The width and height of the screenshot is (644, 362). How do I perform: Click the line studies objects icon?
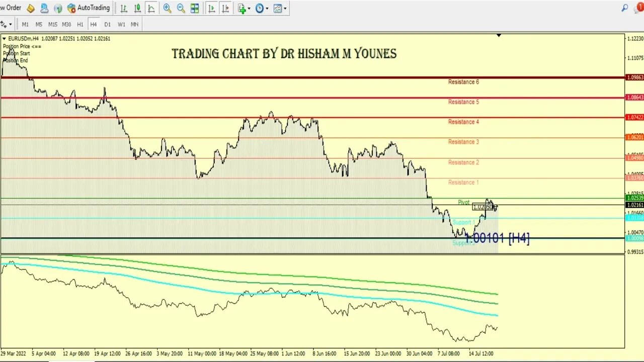4,24
